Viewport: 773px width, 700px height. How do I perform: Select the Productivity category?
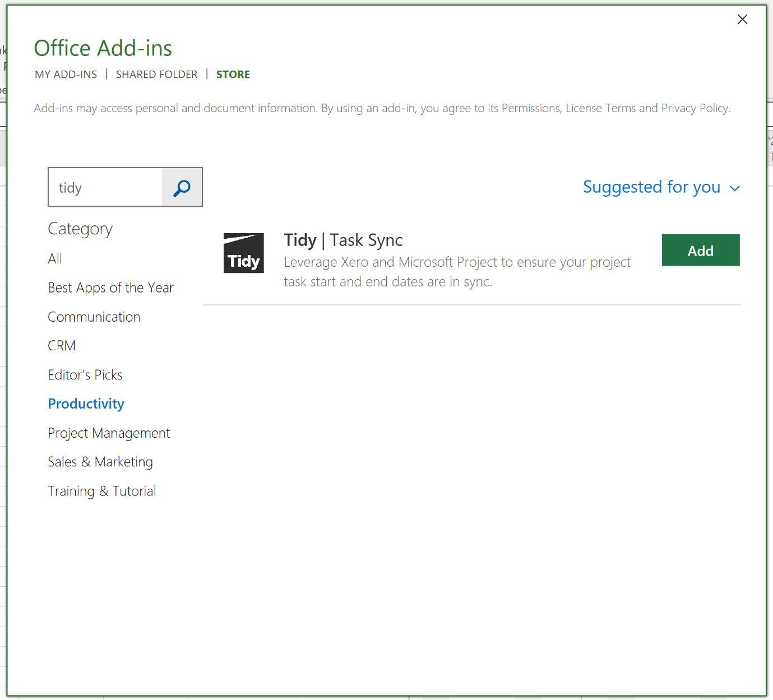(x=86, y=404)
